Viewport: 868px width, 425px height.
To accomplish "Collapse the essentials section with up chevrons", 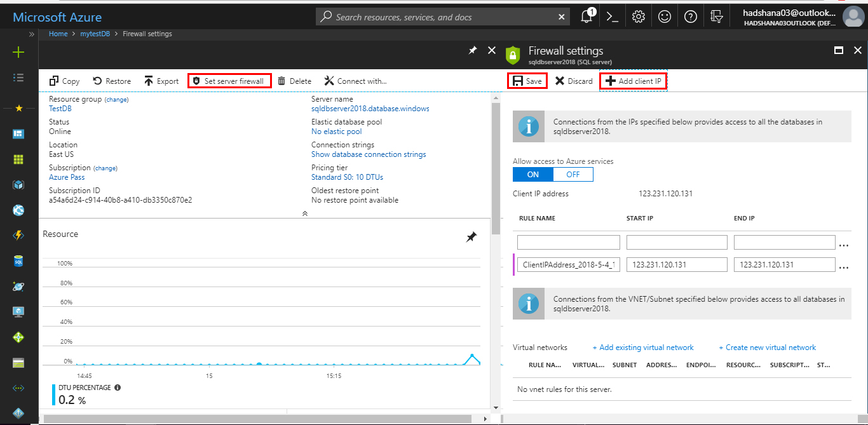I will pos(305,213).
